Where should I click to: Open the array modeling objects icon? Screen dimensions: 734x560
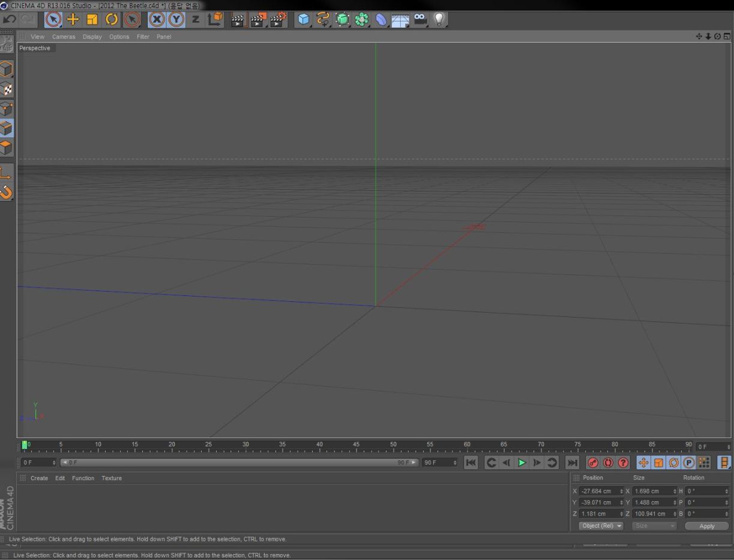(x=362, y=20)
